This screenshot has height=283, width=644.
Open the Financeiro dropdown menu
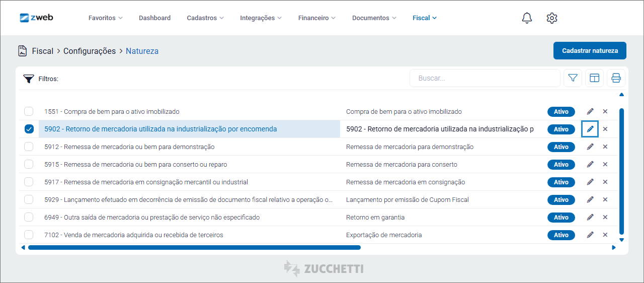[316, 18]
